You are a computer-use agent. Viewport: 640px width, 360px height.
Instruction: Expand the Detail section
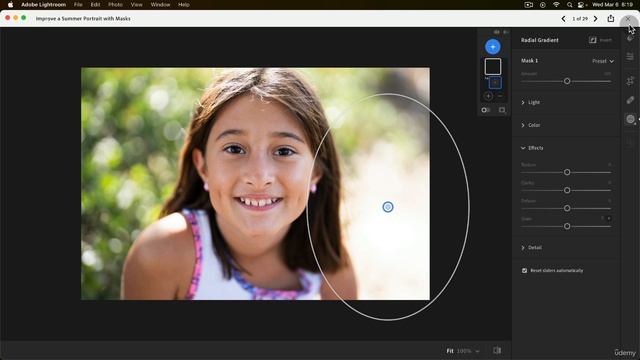[531, 248]
